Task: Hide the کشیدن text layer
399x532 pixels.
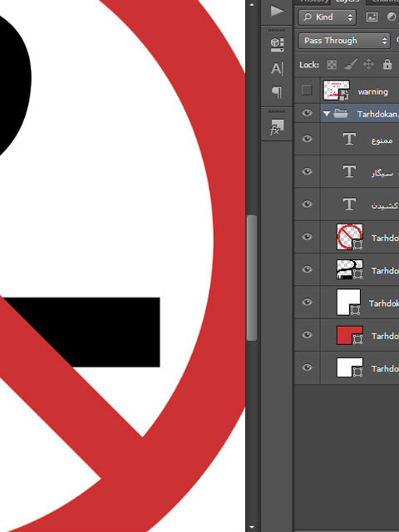Action: [x=307, y=204]
